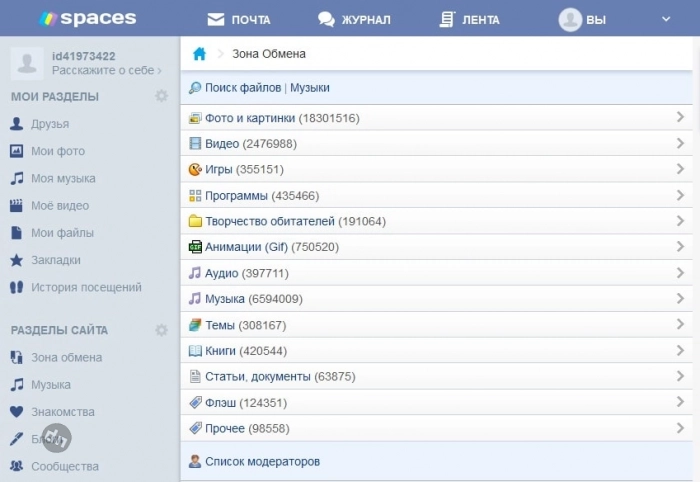Click the Анимации (Gif) icon
Screen dimensions: 700x482
point(195,247)
